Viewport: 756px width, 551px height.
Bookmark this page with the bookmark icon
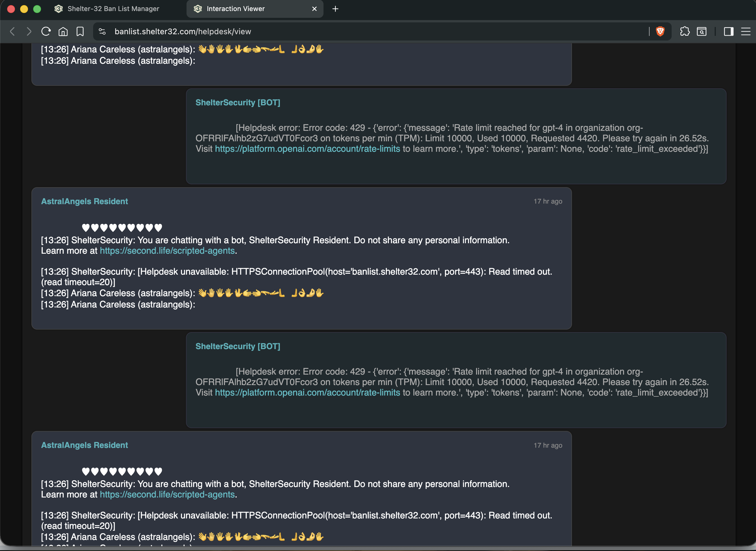[x=80, y=31]
